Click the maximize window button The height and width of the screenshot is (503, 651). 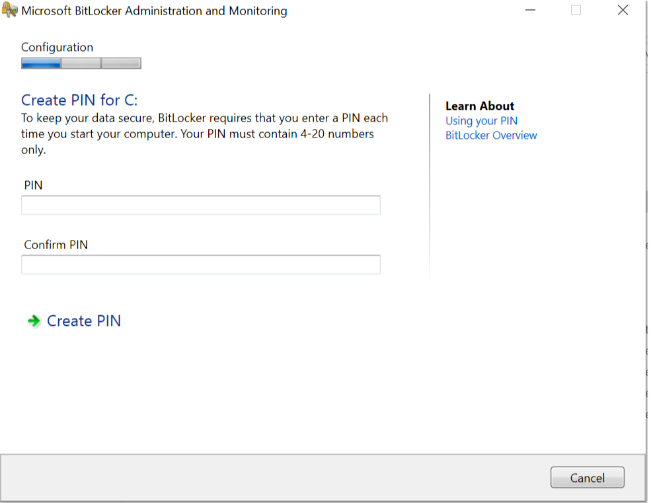click(x=576, y=10)
